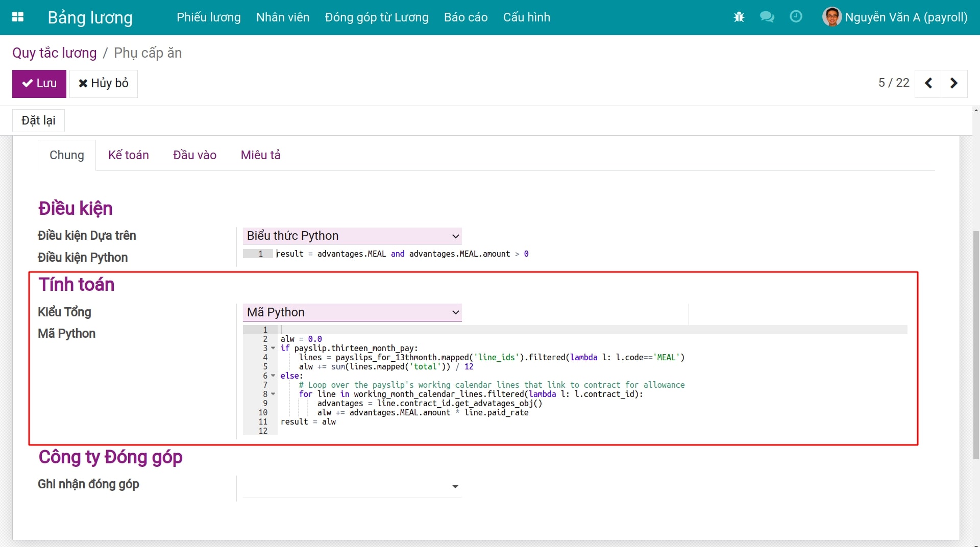Return via Quy tắc lương breadcrumb
Viewport: 980px width, 547px height.
pos(54,53)
